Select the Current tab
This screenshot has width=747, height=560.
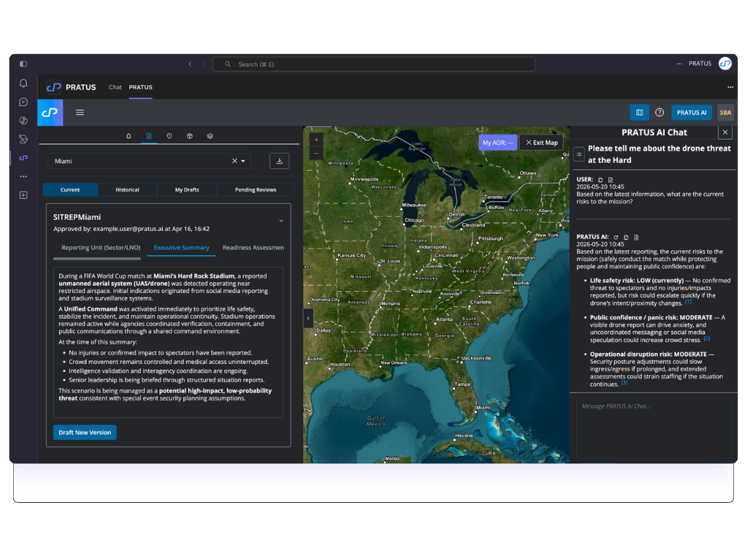[x=70, y=190]
